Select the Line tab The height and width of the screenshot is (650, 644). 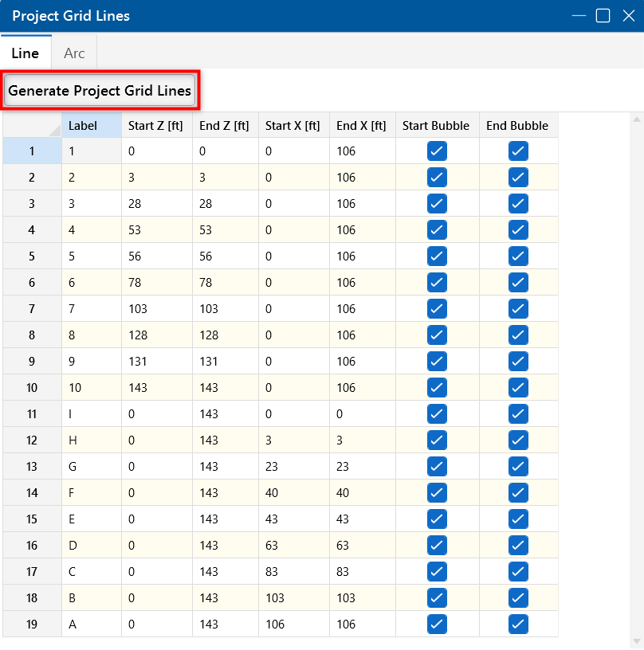pyautogui.click(x=26, y=53)
